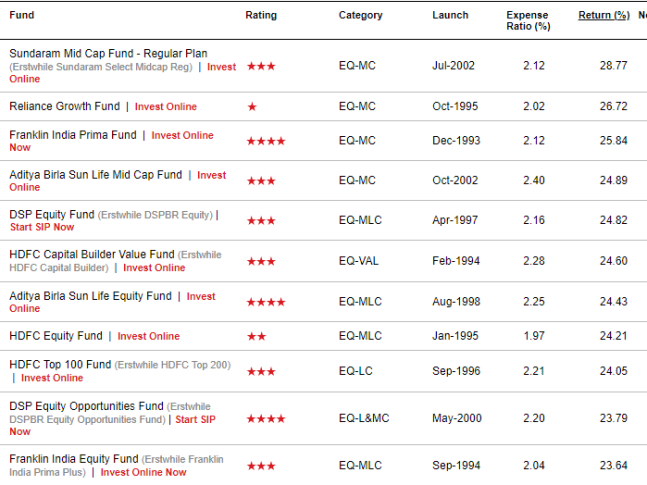
Task: Open Aditya Birla Sun Life Mid Cap Fund
Action: pyautogui.click(x=96, y=175)
